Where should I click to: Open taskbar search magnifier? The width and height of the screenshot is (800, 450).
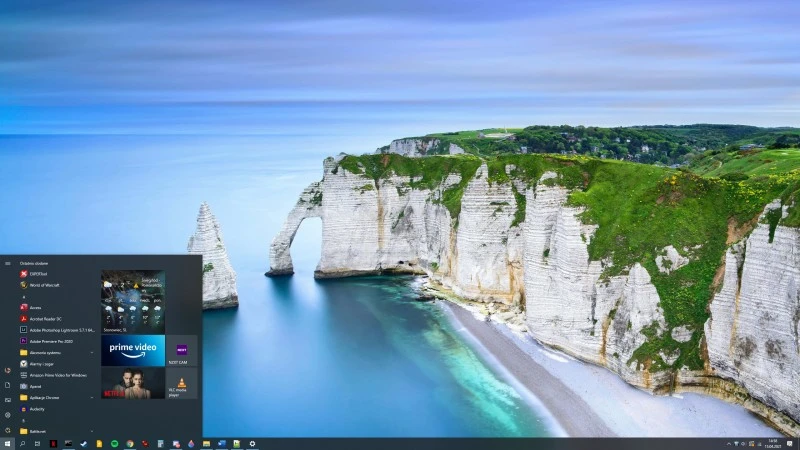coord(22,444)
